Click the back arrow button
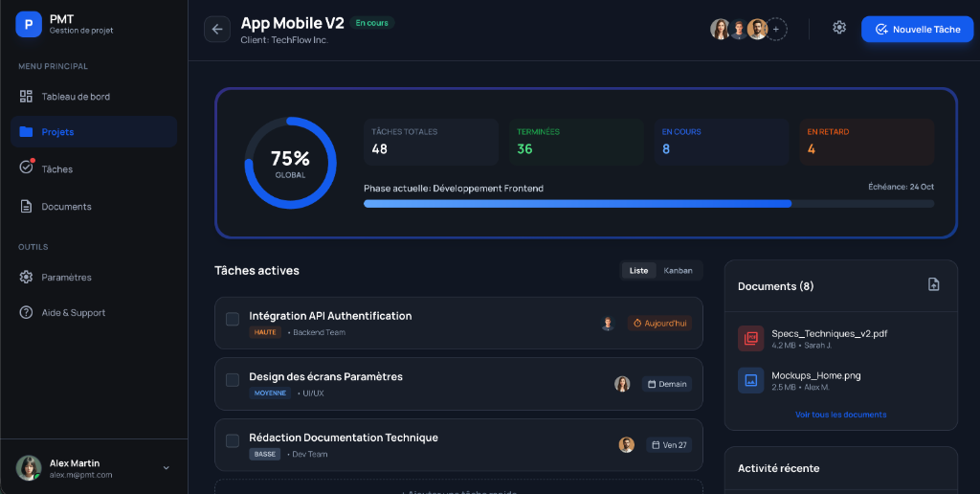 (217, 30)
